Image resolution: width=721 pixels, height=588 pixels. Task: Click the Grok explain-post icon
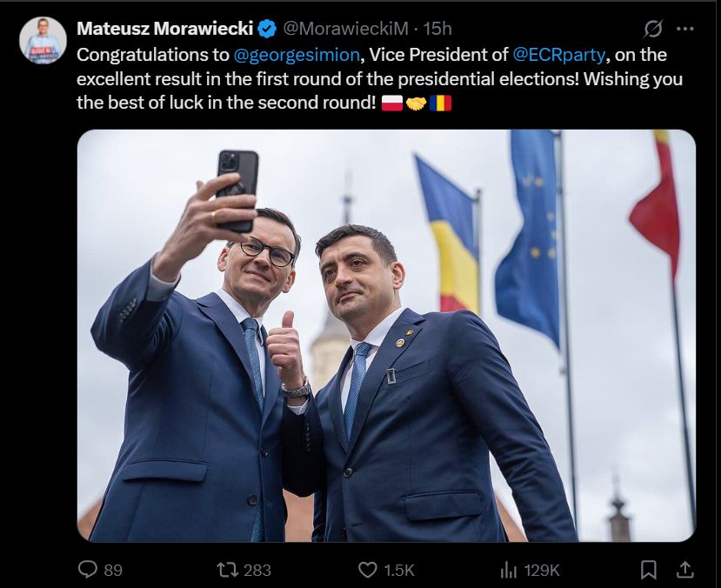pyautogui.click(x=653, y=29)
